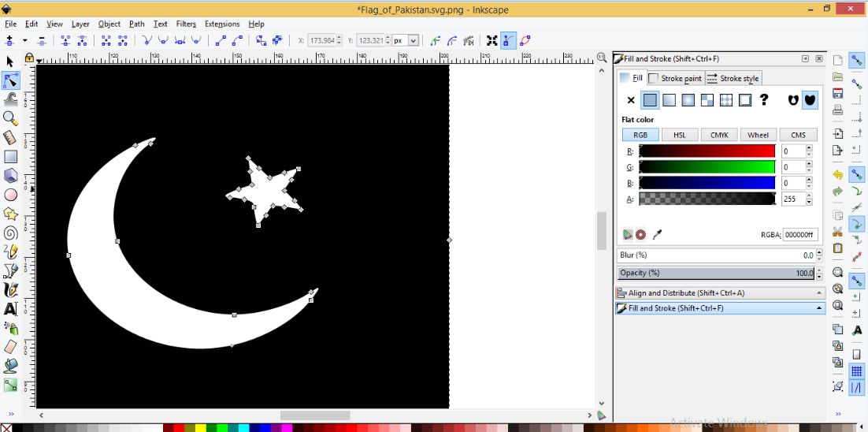Open the Extensions menu

pos(222,24)
